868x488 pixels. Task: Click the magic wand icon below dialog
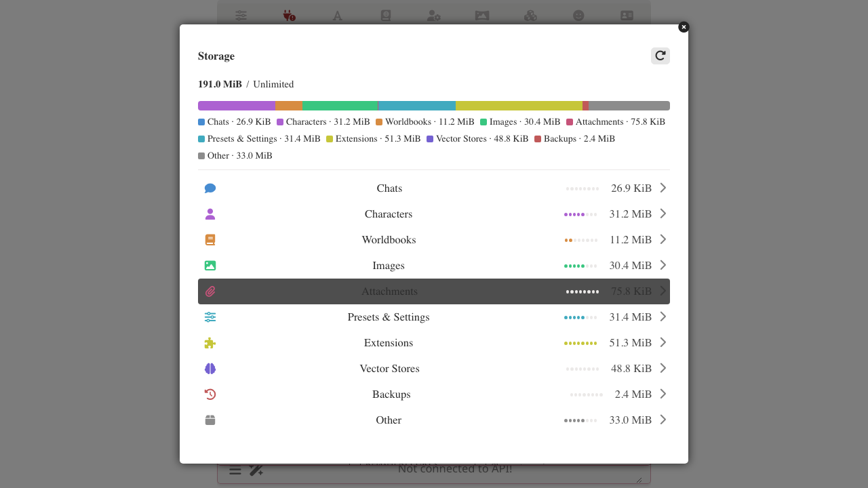pyautogui.click(x=256, y=470)
